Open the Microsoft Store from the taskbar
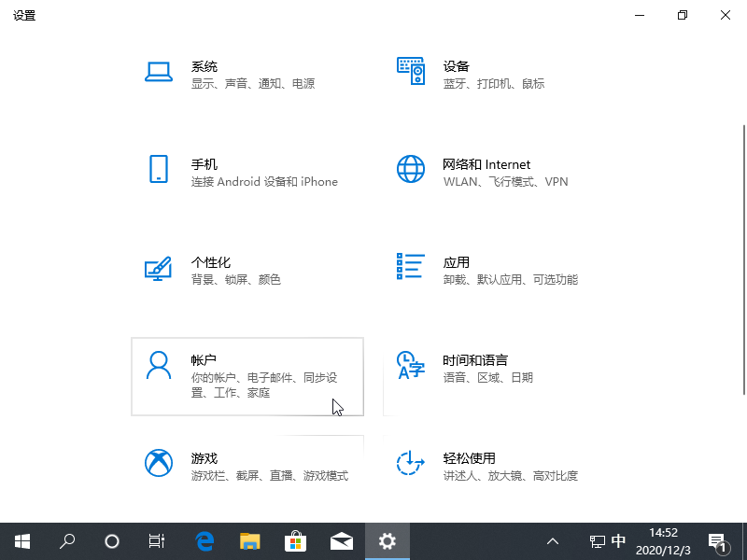Image resolution: width=747 pixels, height=560 pixels. pos(296,540)
